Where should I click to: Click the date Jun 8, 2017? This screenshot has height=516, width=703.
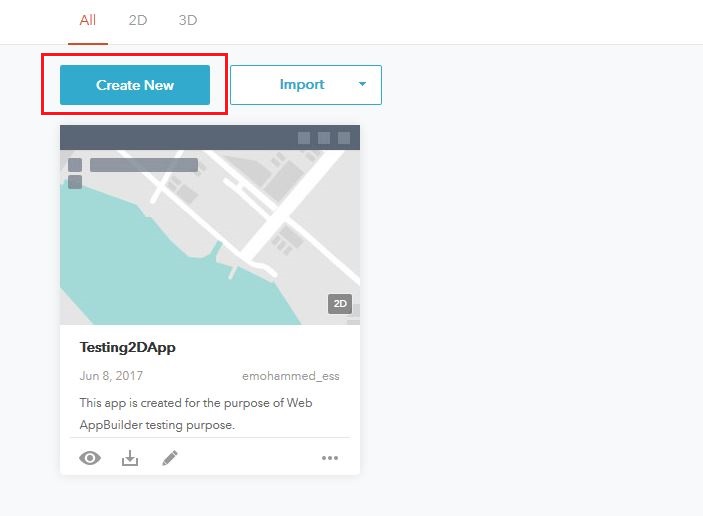[111, 376]
